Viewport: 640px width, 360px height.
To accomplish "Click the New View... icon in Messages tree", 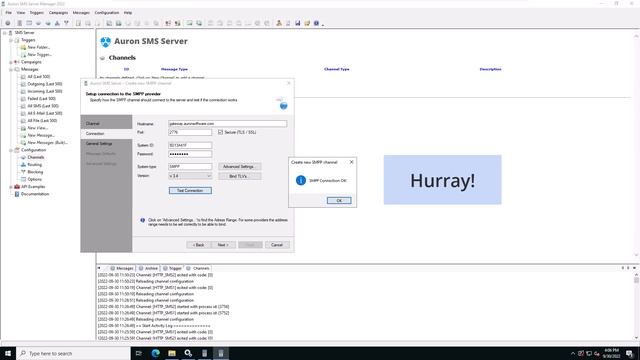I will pos(23,128).
